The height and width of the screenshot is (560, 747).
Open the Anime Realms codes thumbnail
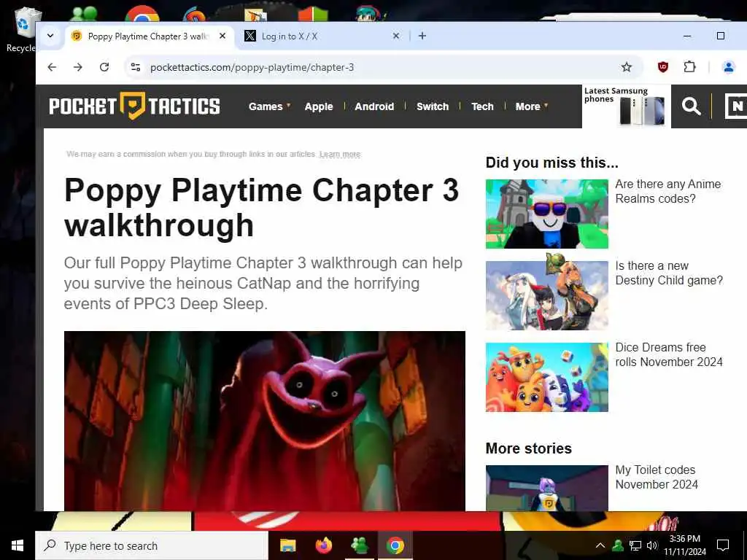[x=547, y=214]
